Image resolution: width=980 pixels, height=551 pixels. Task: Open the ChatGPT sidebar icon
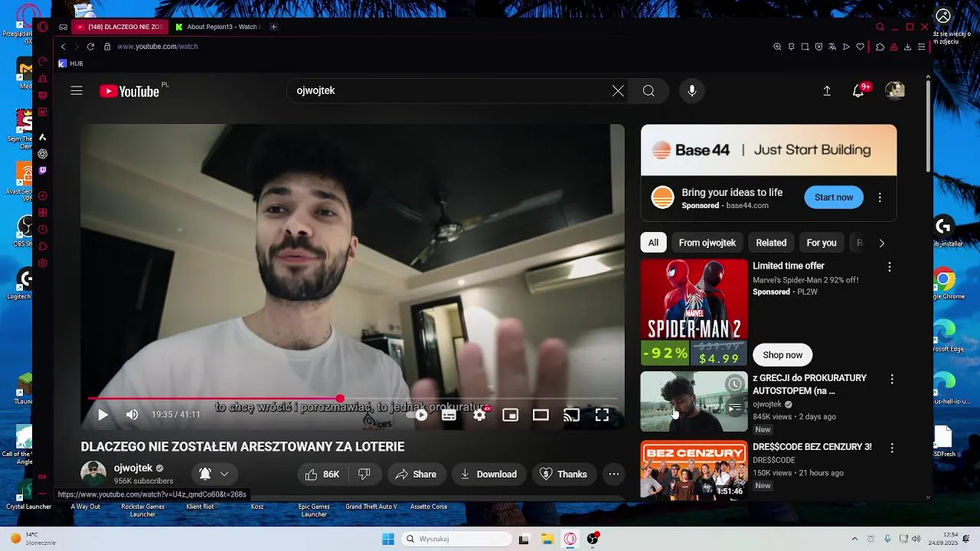[x=43, y=154]
